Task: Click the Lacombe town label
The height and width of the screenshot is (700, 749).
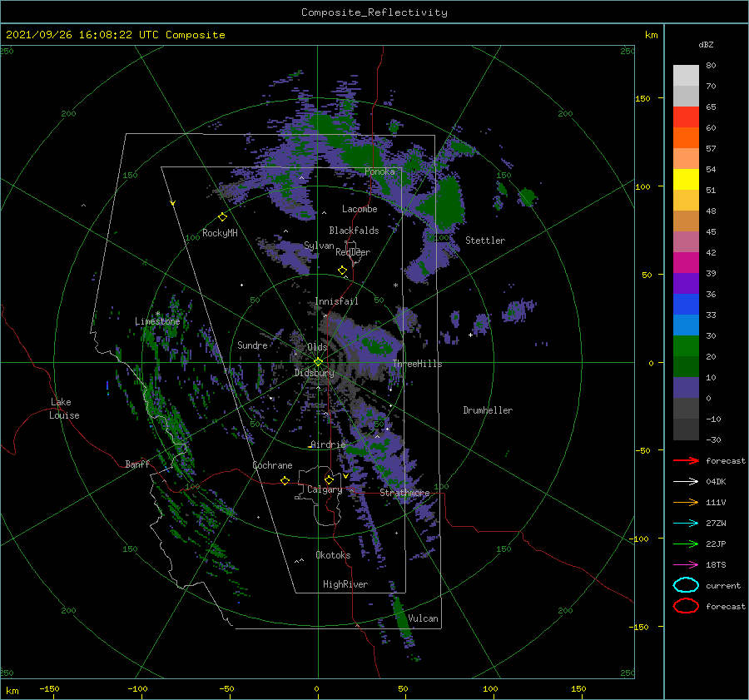Action: click(x=360, y=209)
